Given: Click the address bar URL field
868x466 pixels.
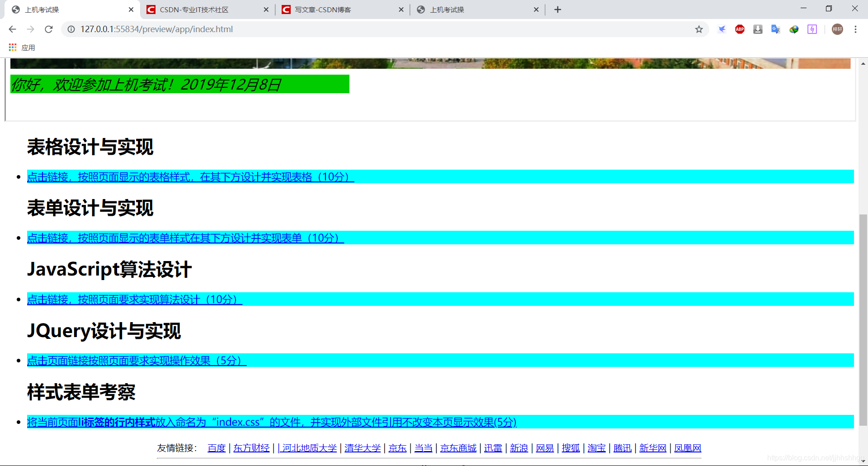Looking at the screenshot, I should pos(316,29).
